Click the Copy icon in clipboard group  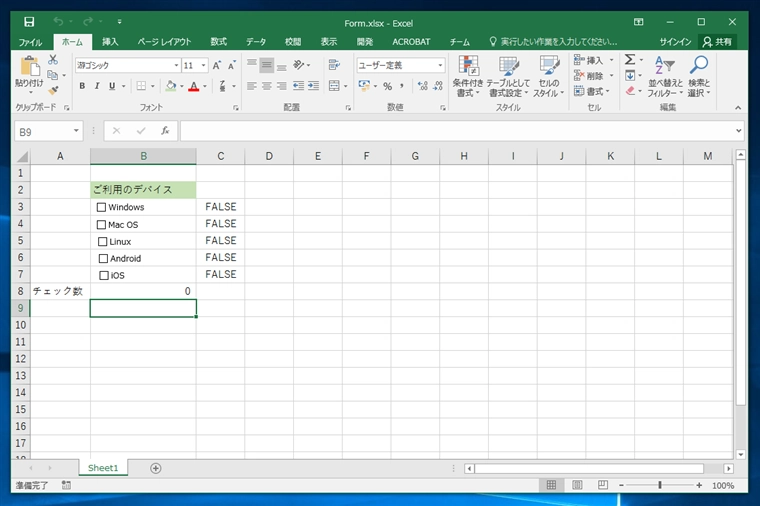(53, 75)
